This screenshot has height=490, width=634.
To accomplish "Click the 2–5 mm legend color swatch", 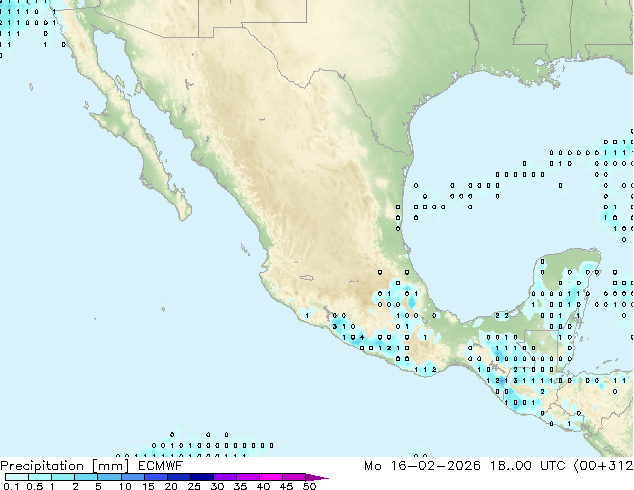I will point(86,477).
